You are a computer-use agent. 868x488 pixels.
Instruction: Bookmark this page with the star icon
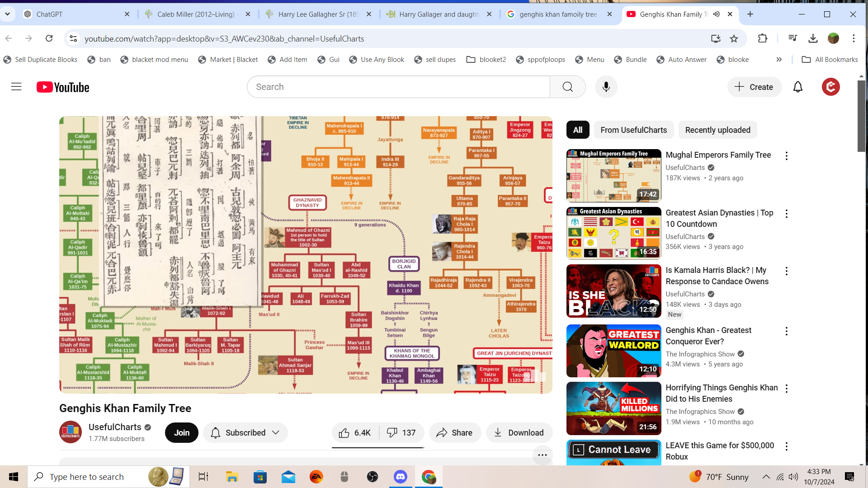pyautogui.click(x=734, y=39)
